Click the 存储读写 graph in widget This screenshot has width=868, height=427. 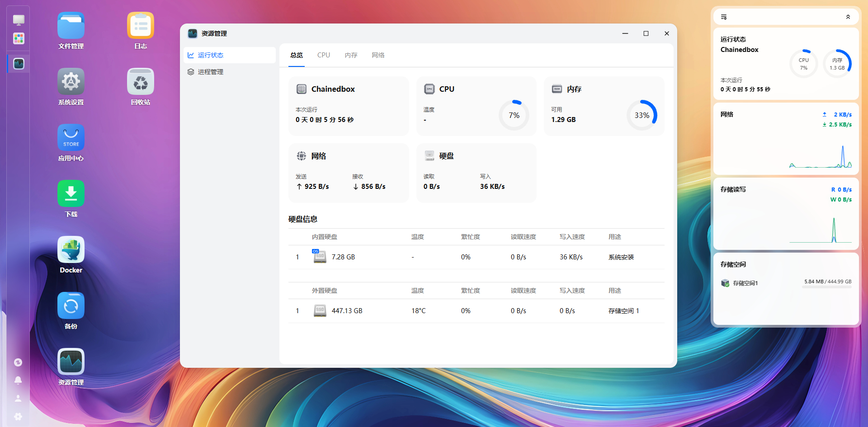coord(821,230)
